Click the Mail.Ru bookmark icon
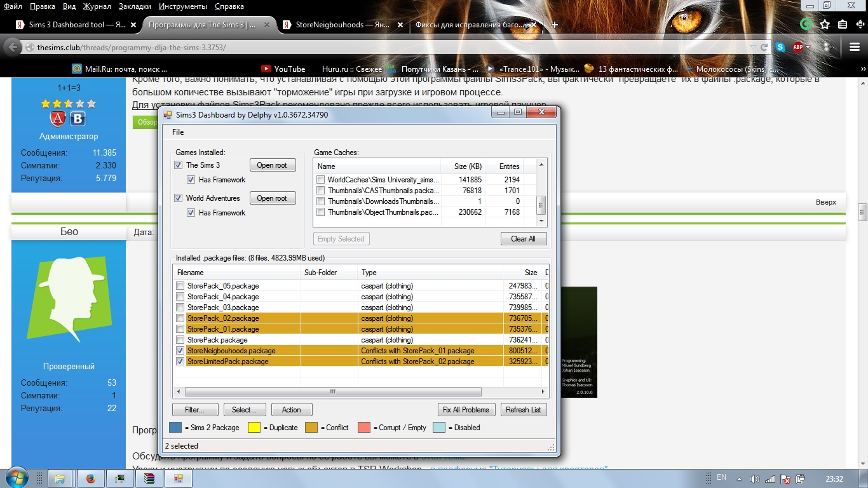The image size is (868, 488). pyautogui.click(x=77, y=69)
